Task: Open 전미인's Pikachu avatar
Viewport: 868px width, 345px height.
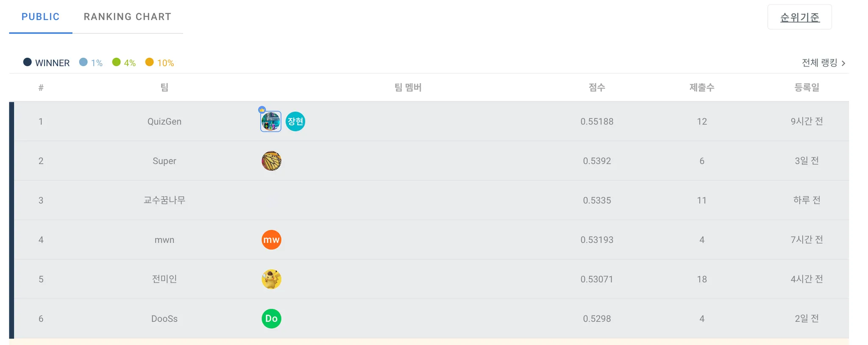Action: [271, 279]
